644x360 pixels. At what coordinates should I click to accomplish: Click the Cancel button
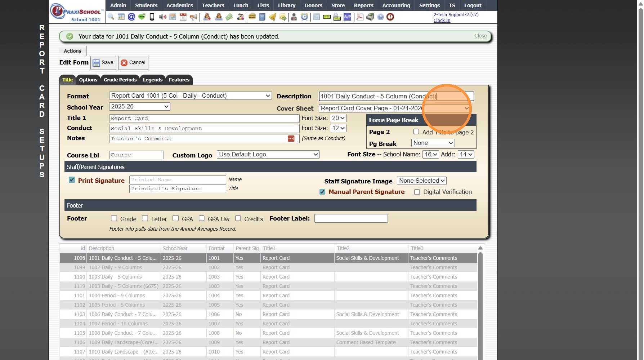tap(133, 63)
